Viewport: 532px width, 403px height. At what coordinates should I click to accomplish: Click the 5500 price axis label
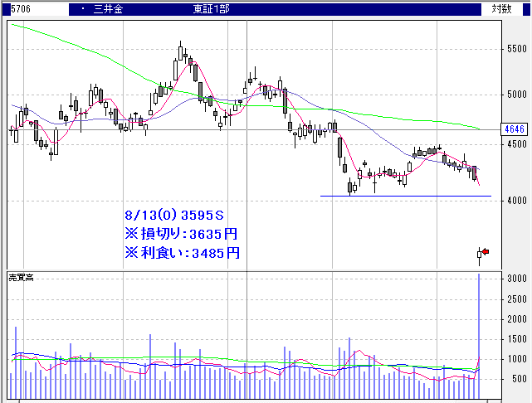pos(515,50)
